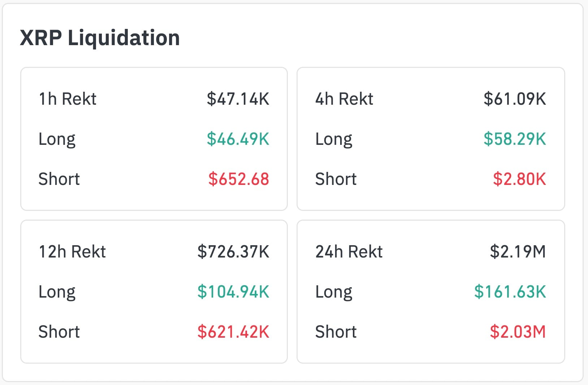Screen dimensions: 588x385
Task: Click the 12h Long value $104.94K
Action: [233, 292]
